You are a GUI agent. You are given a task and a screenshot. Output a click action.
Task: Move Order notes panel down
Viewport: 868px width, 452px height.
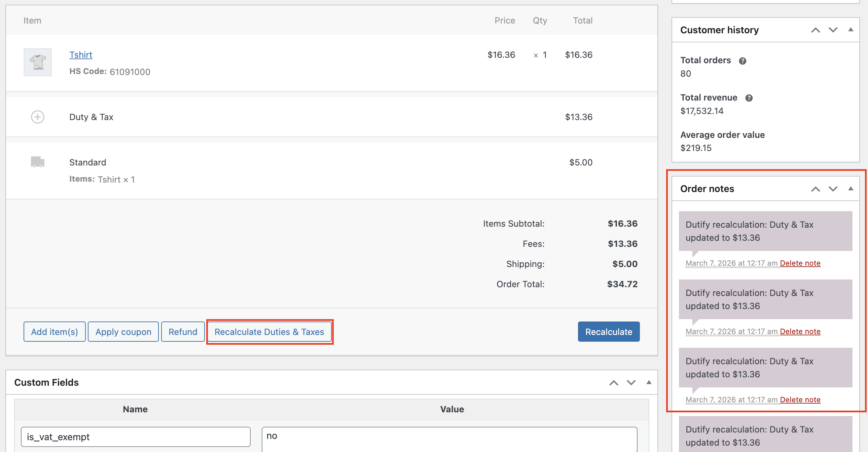[833, 189]
